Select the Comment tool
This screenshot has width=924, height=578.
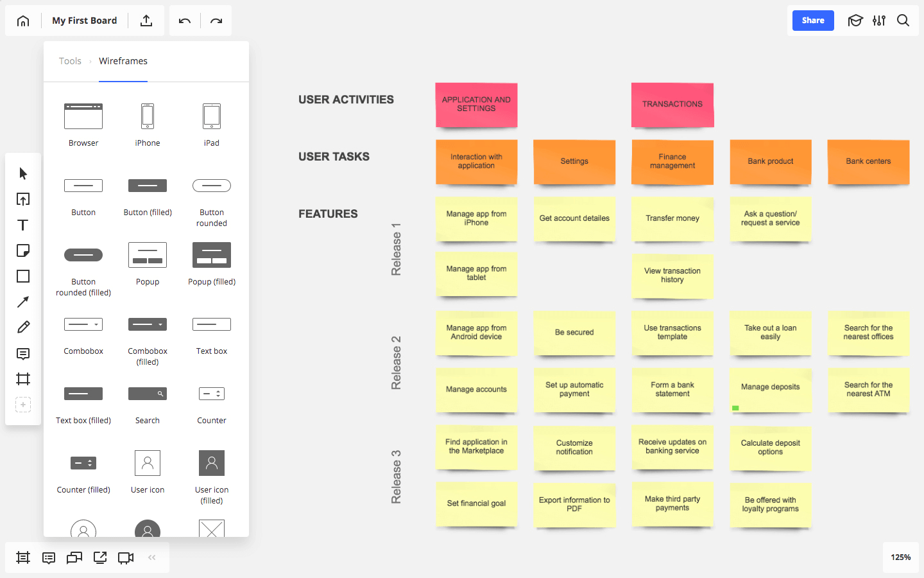click(x=23, y=353)
